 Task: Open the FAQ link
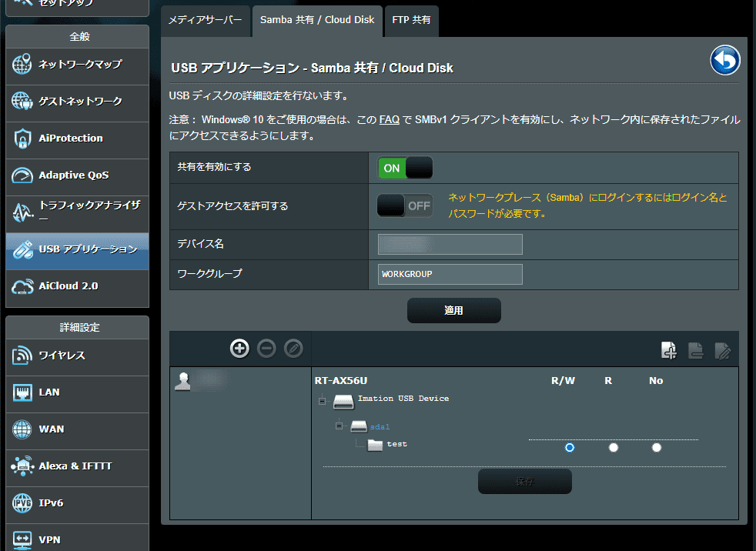click(x=389, y=119)
